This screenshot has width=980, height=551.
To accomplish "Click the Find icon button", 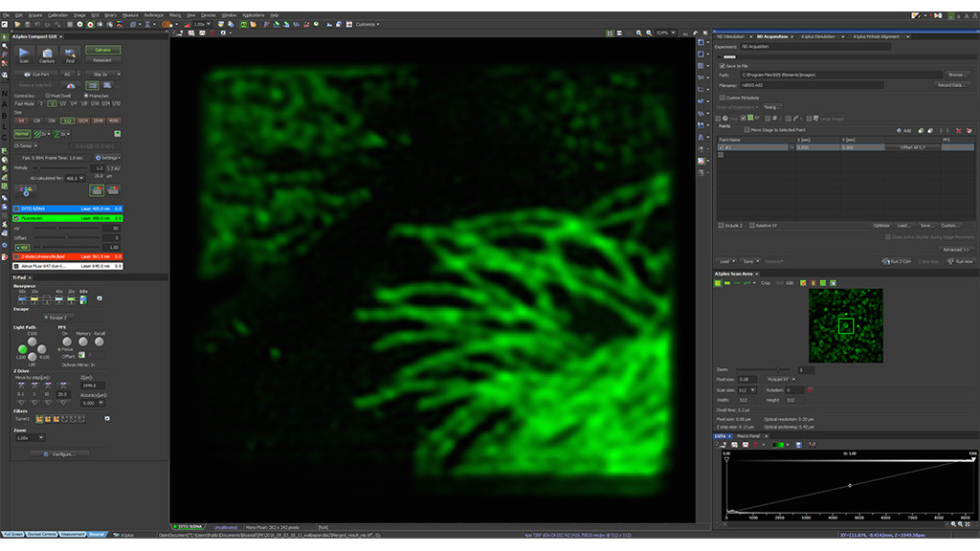I will [x=69, y=55].
